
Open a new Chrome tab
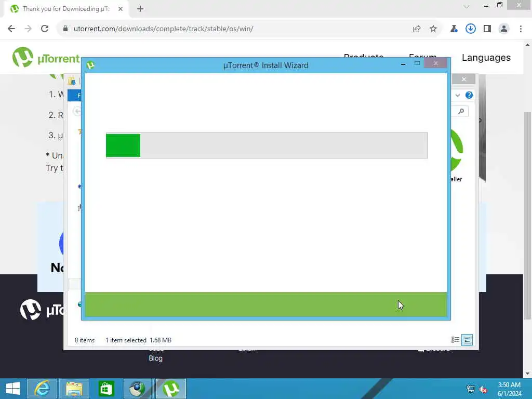[140, 9]
